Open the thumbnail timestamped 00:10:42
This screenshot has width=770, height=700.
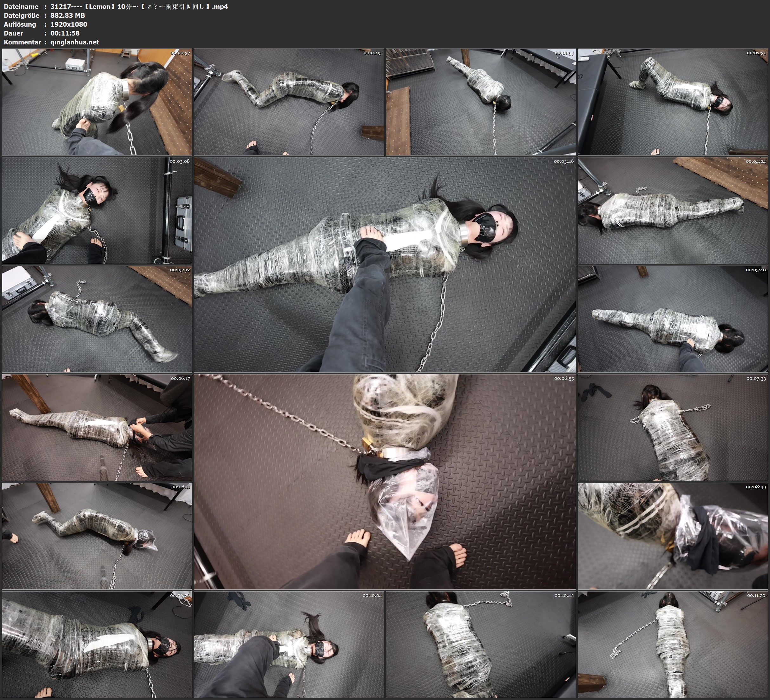tap(480, 644)
